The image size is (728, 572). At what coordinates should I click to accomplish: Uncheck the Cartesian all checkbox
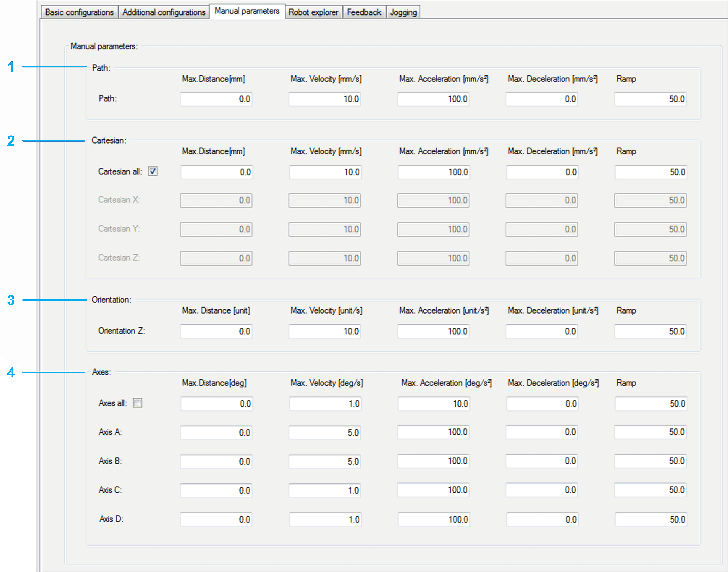153,171
